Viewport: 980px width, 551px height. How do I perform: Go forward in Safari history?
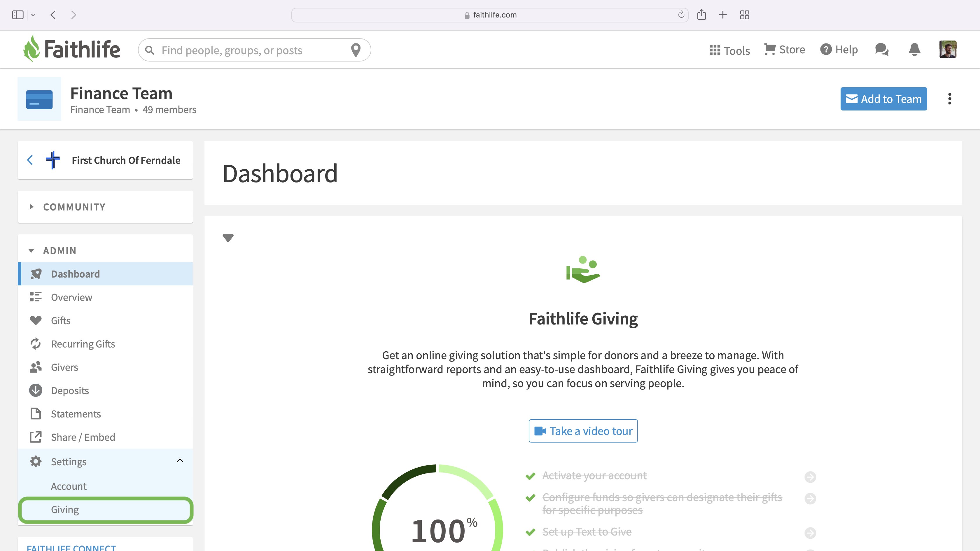(74, 15)
